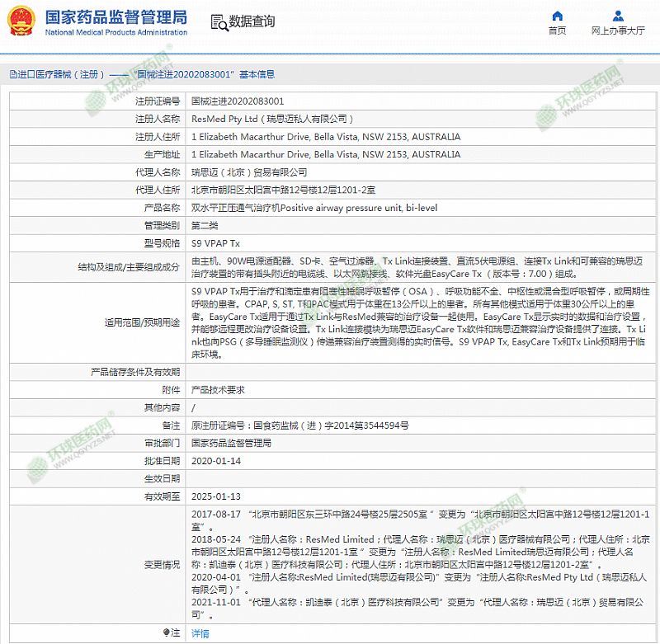Screen dimensions: 660x644
Task: Click the national emblem logo
Action: (x=20, y=21)
